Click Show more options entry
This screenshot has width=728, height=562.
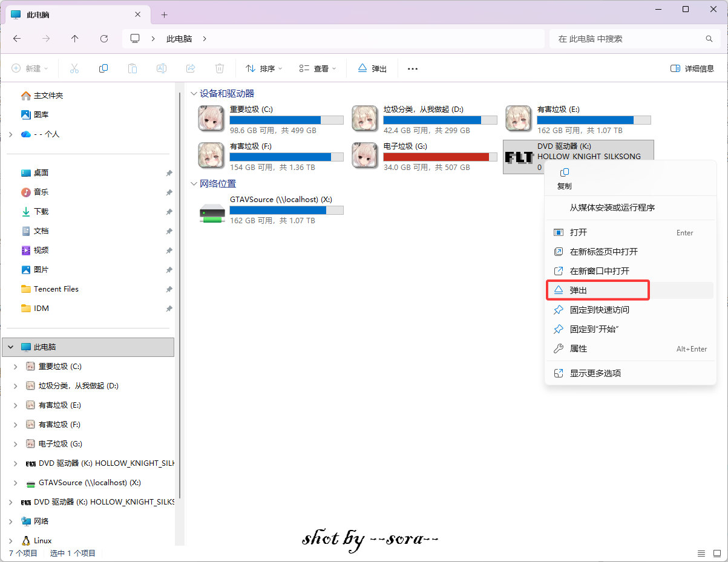(x=595, y=373)
